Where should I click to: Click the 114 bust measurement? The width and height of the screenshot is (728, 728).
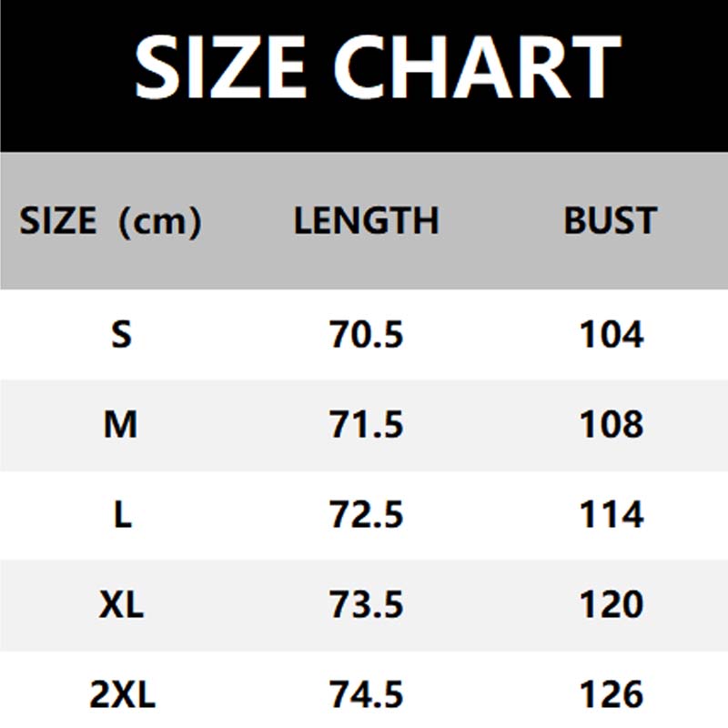point(611,515)
